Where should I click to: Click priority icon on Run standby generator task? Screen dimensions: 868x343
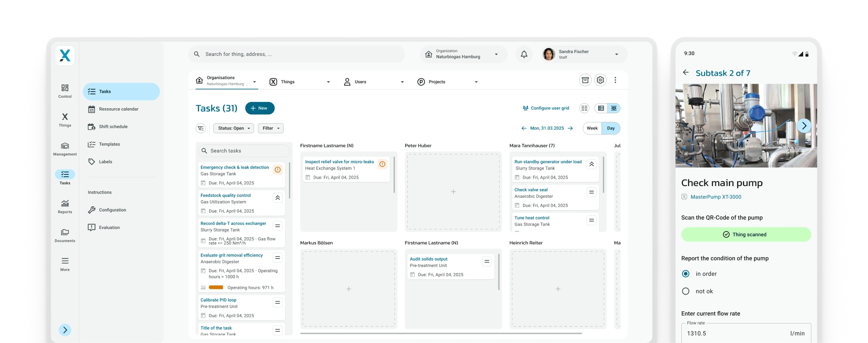(x=592, y=164)
